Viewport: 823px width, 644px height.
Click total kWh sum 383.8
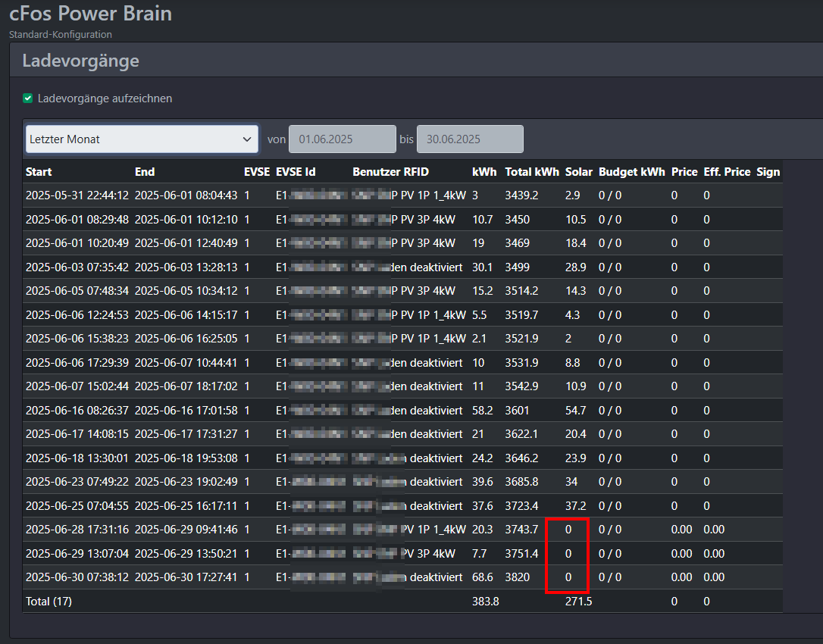click(x=486, y=602)
